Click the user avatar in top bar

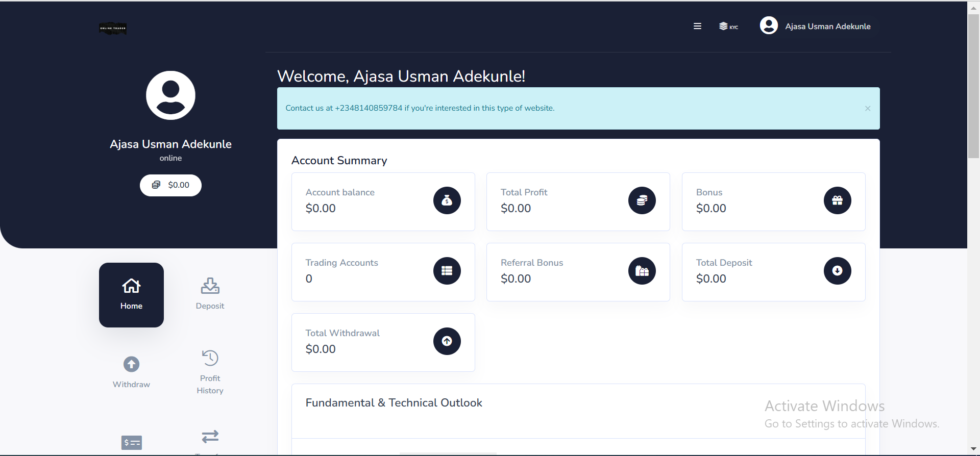[x=769, y=26]
